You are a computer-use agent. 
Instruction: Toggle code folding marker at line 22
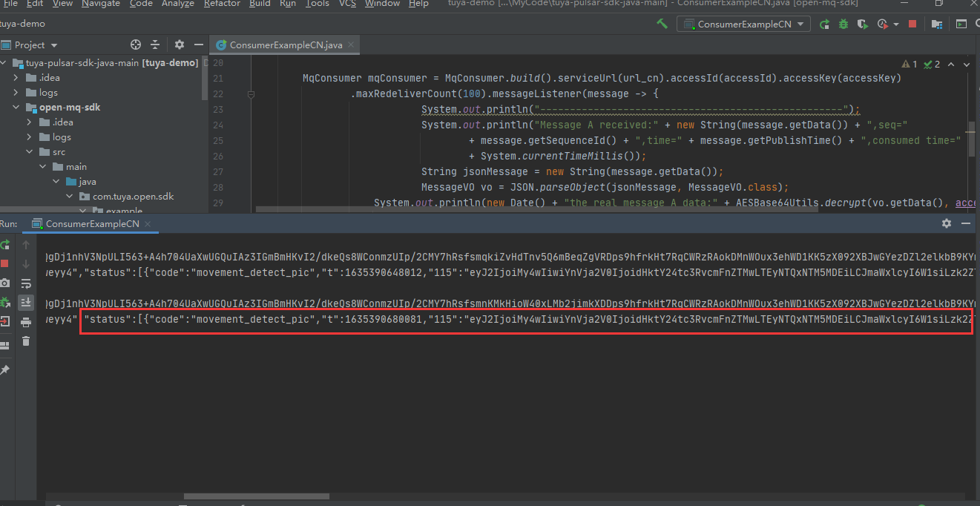251,94
